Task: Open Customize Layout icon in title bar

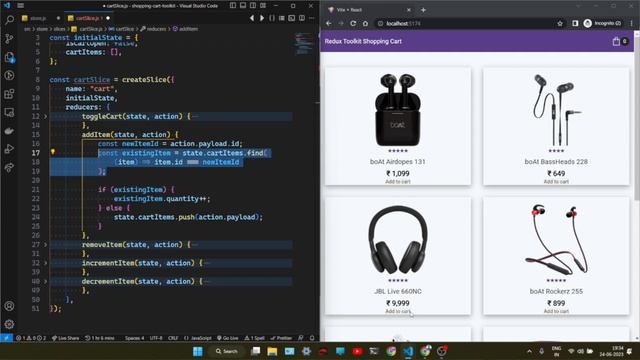Action: click(263, 6)
